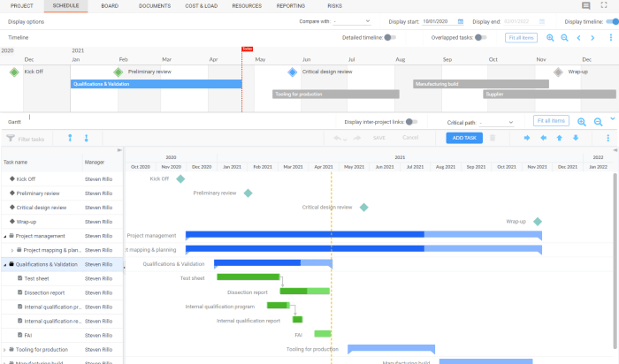Click the Add Task button

coord(463,138)
